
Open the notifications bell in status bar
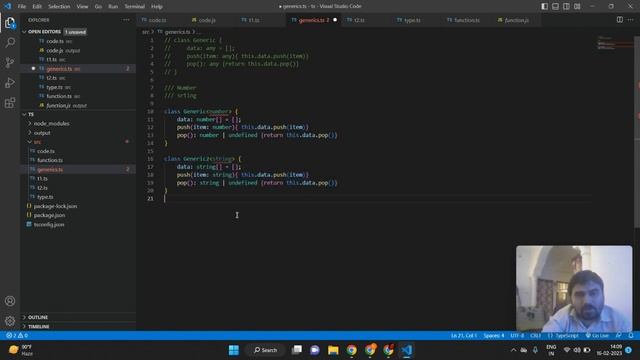[631, 336]
